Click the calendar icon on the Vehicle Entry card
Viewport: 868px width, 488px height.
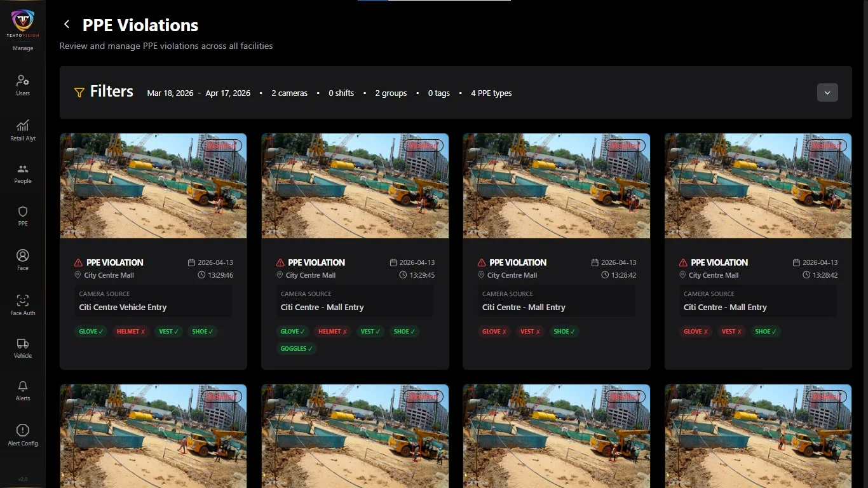192,262
